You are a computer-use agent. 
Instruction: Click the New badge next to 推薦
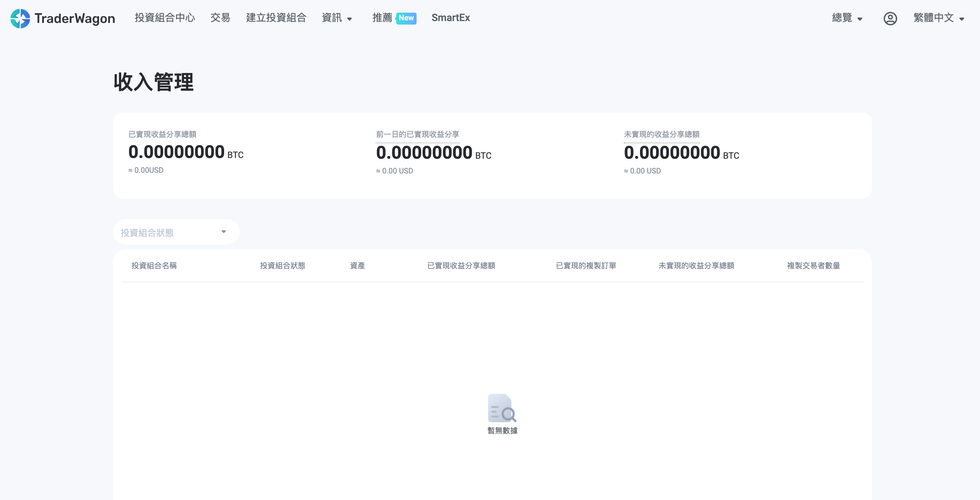(x=406, y=18)
